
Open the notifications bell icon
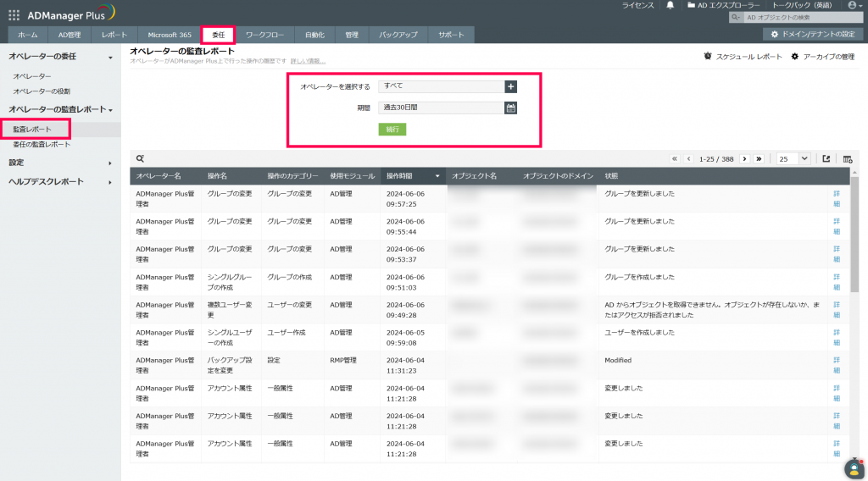[x=670, y=6]
